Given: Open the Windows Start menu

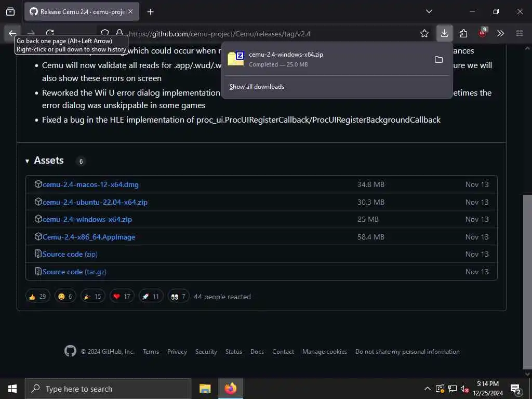Looking at the screenshot, I should tap(12, 389).
